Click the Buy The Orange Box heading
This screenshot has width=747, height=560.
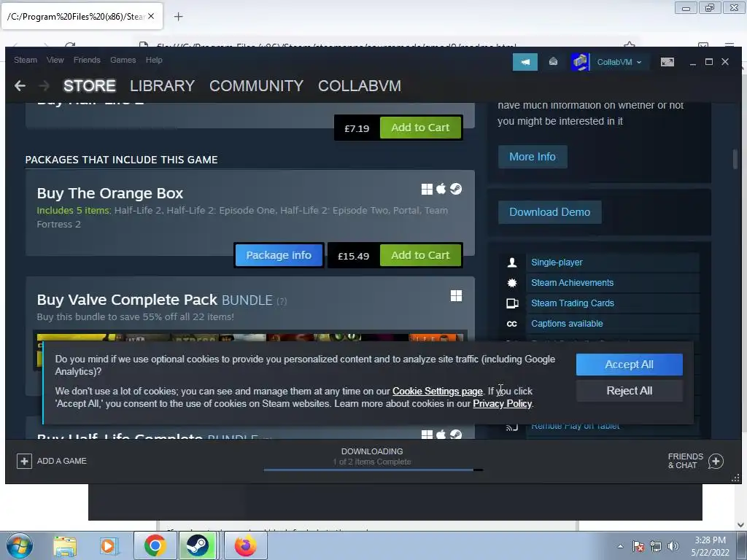[x=110, y=193]
